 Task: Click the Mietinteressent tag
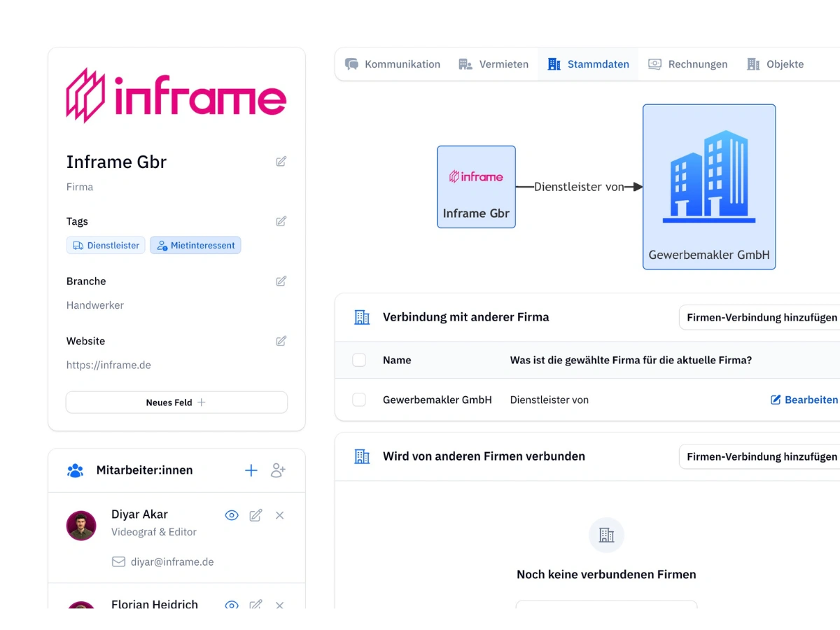(x=195, y=246)
